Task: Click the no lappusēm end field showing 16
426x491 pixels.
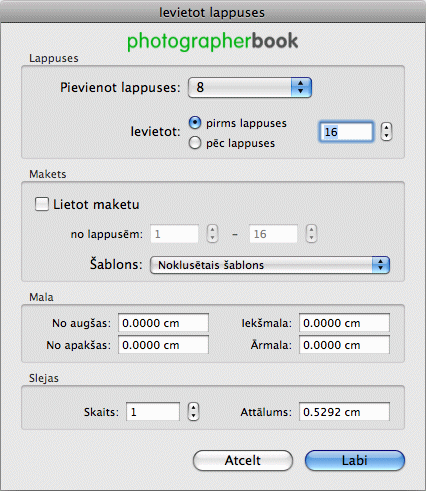Action: [273, 234]
